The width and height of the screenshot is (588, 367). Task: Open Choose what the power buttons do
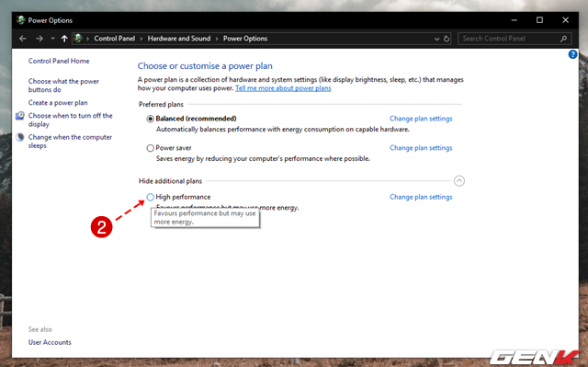pyautogui.click(x=63, y=86)
